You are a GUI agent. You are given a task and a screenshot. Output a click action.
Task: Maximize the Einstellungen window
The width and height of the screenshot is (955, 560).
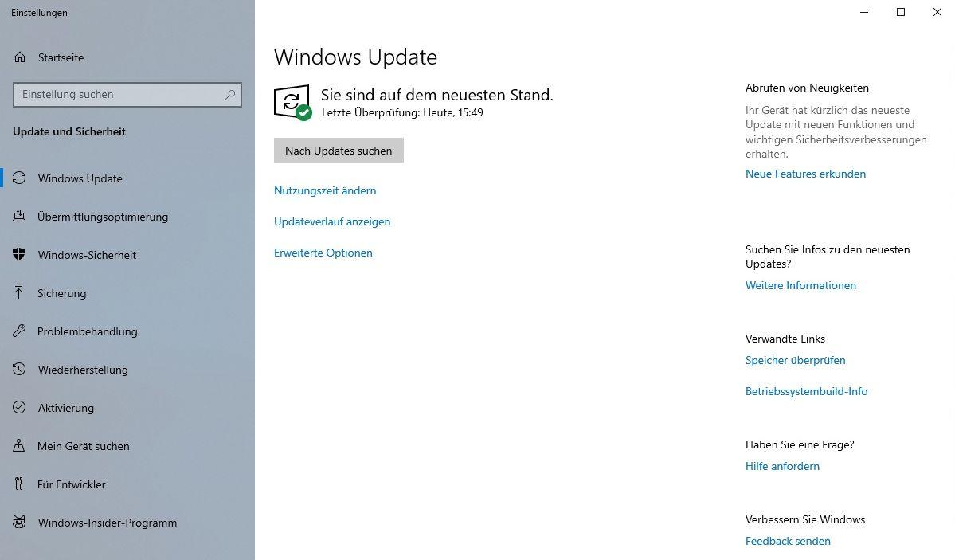(901, 12)
